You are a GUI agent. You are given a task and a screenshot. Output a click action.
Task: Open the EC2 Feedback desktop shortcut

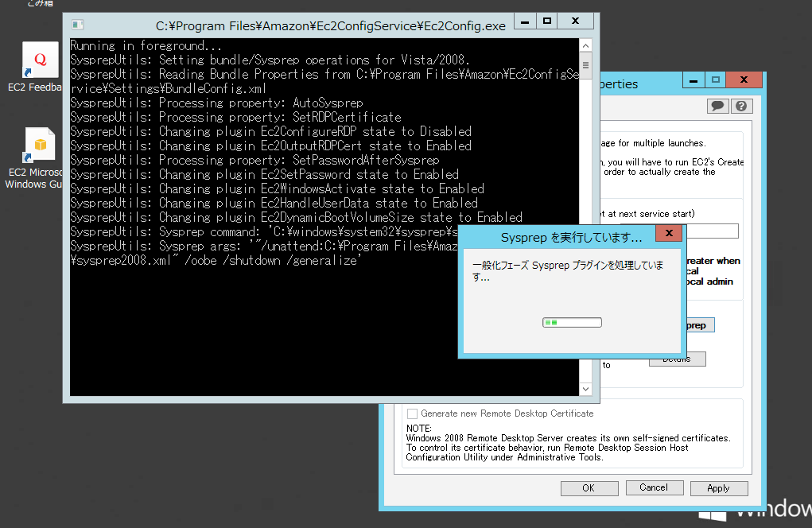pos(40,60)
